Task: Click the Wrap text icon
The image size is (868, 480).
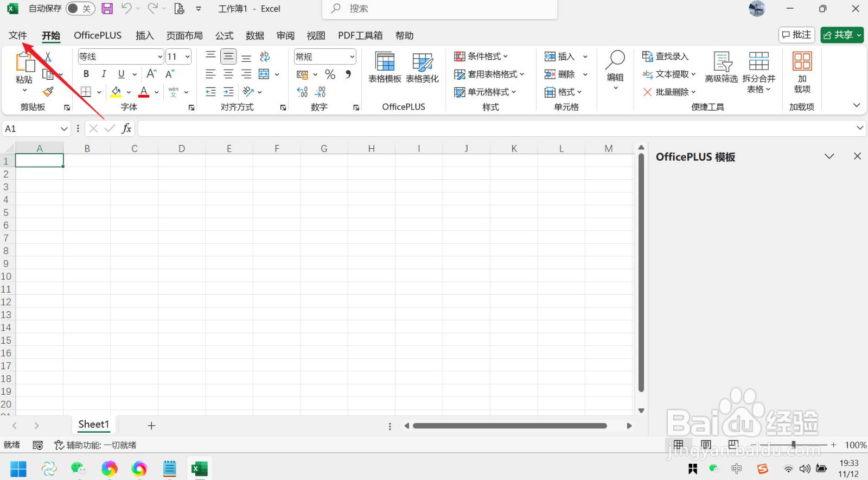Action: pos(265,56)
